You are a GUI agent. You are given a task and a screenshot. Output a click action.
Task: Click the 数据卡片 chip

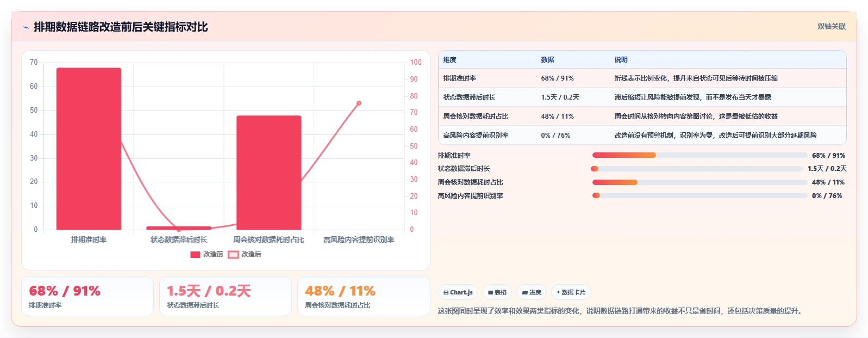point(571,292)
